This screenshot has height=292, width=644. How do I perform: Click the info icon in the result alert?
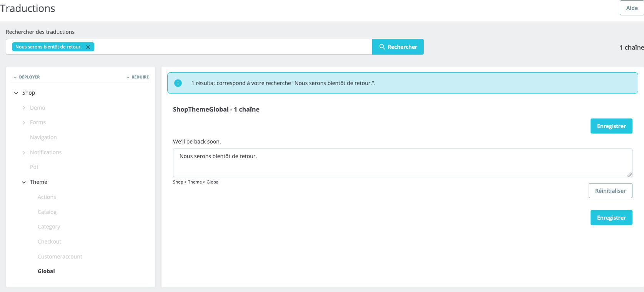click(x=178, y=83)
